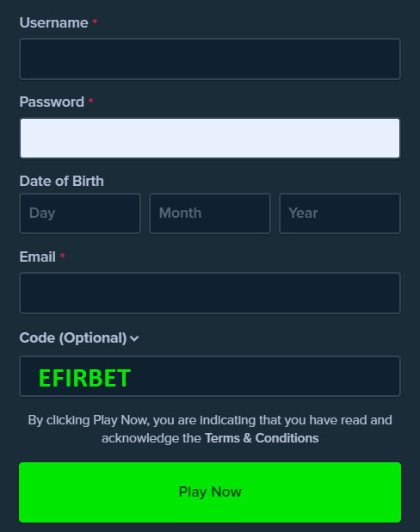Focus the Password input field
The width and height of the screenshot is (420, 532).
[210, 138]
